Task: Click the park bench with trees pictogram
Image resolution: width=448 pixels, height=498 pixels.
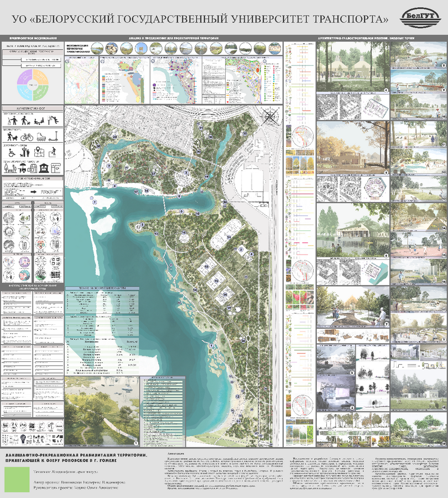Action: coord(11,168)
